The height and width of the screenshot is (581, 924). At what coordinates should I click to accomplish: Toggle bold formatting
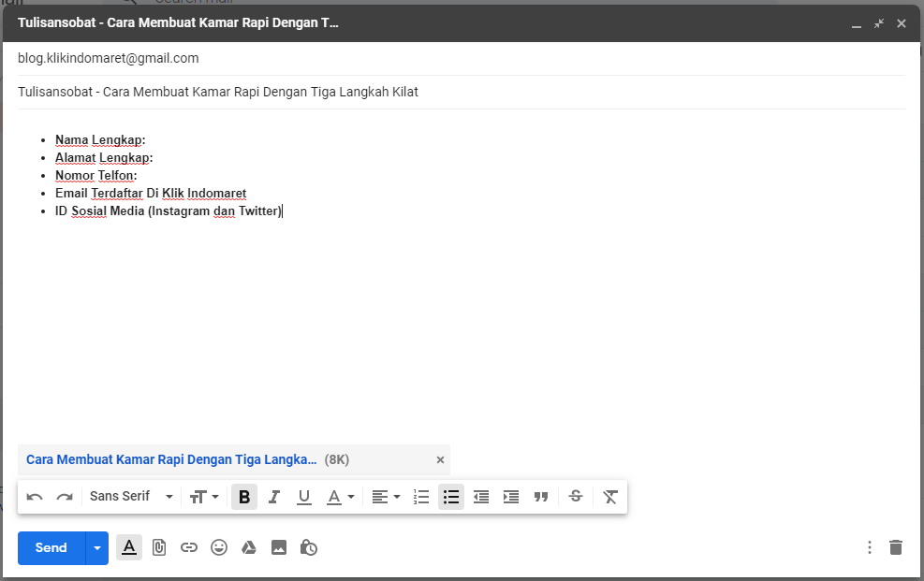pyautogui.click(x=244, y=497)
